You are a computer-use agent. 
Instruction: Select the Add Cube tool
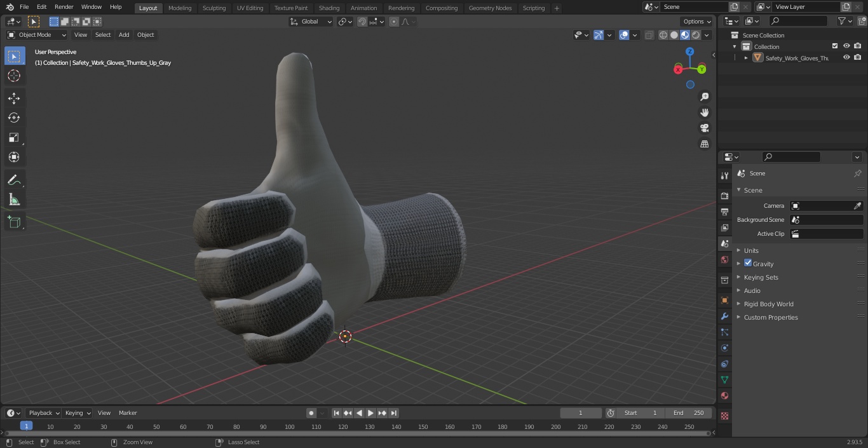coord(14,222)
